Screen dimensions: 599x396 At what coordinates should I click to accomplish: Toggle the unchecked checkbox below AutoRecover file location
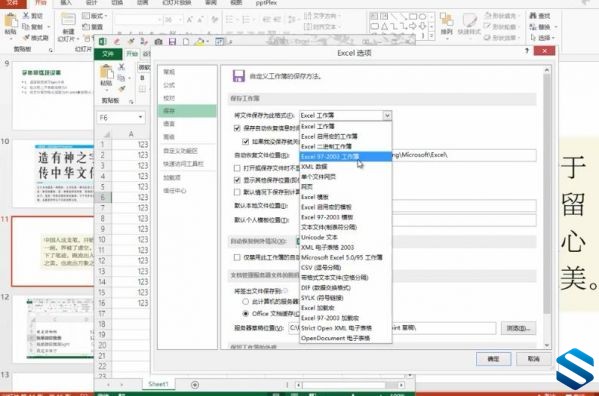click(237, 168)
